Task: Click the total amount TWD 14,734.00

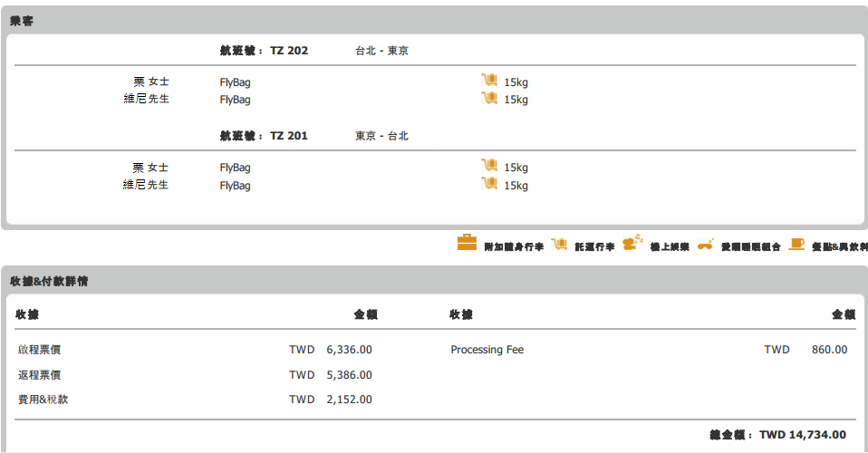Action: click(802, 435)
